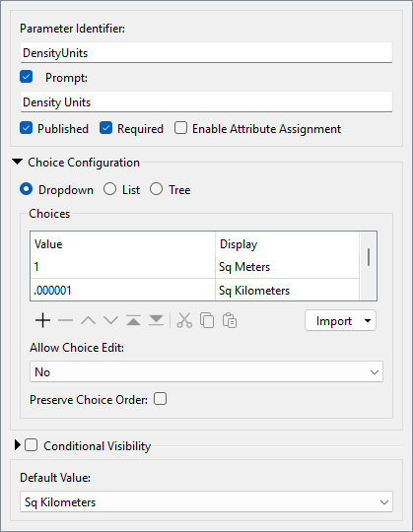The width and height of the screenshot is (413, 532).
Task: Move selected choice up one row
Action: click(89, 320)
